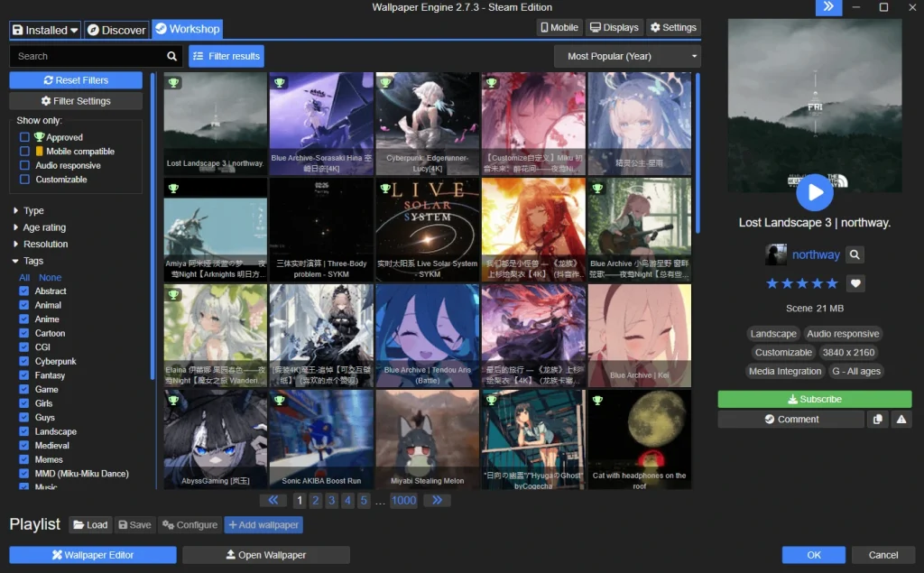The image size is (924, 573).
Task: Add wallpaper to playlist
Action: point(263,524)
